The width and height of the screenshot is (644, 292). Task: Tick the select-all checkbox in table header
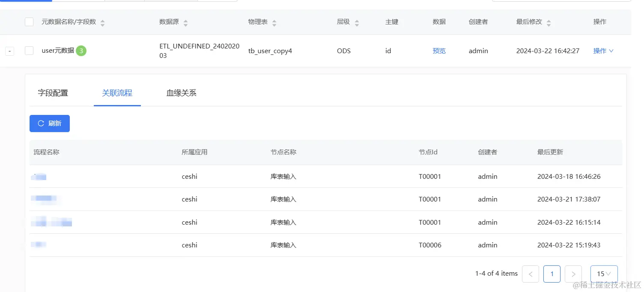click(x=29, y=22)
